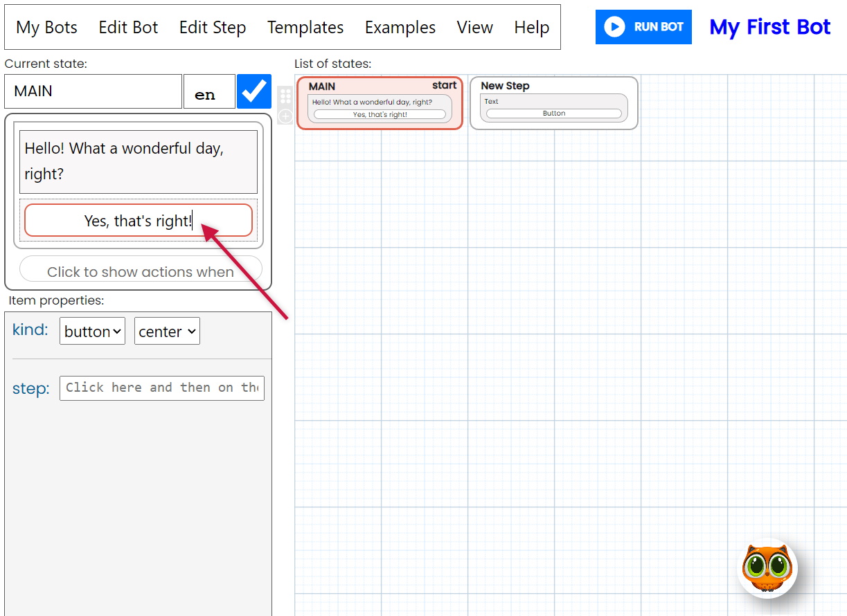Screen dimensions: 847x616
Task: Open the Edit Bot menu
Action: tap(128, 28)
